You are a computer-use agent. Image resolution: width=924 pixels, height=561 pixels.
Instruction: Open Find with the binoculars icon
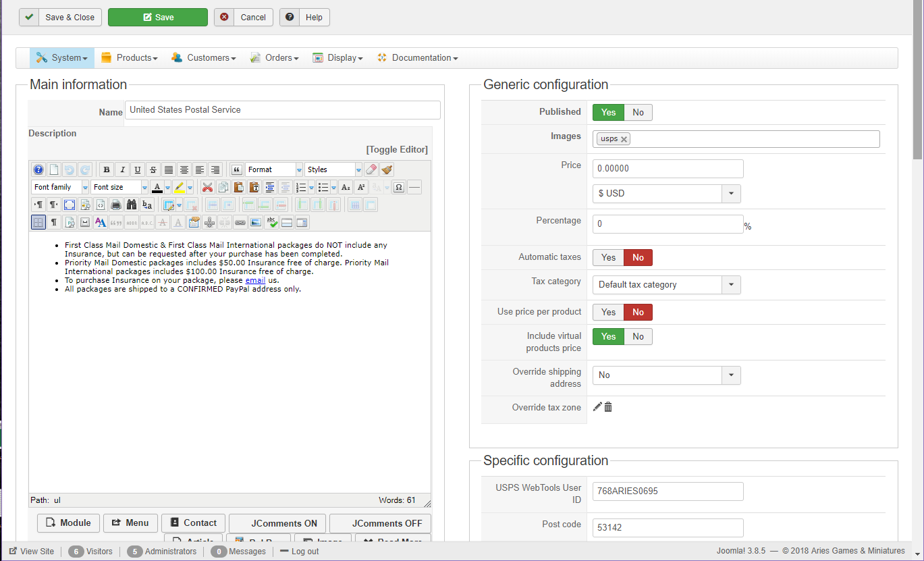coord(132,205)
